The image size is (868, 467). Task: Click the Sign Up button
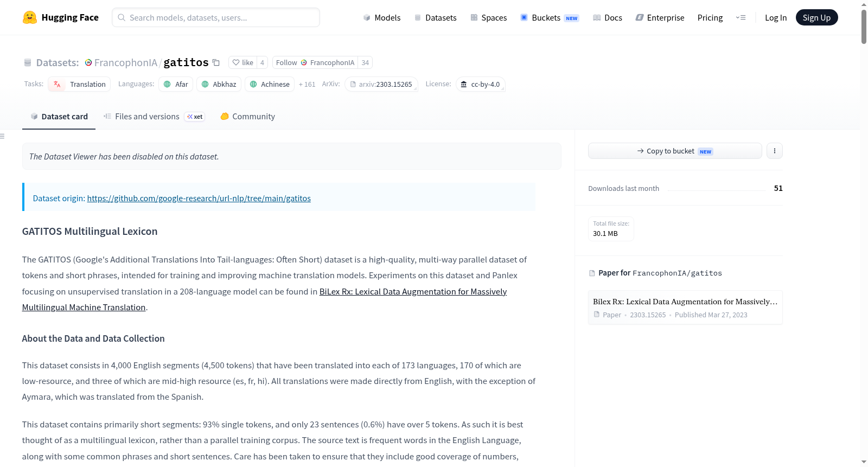(816, 17)
